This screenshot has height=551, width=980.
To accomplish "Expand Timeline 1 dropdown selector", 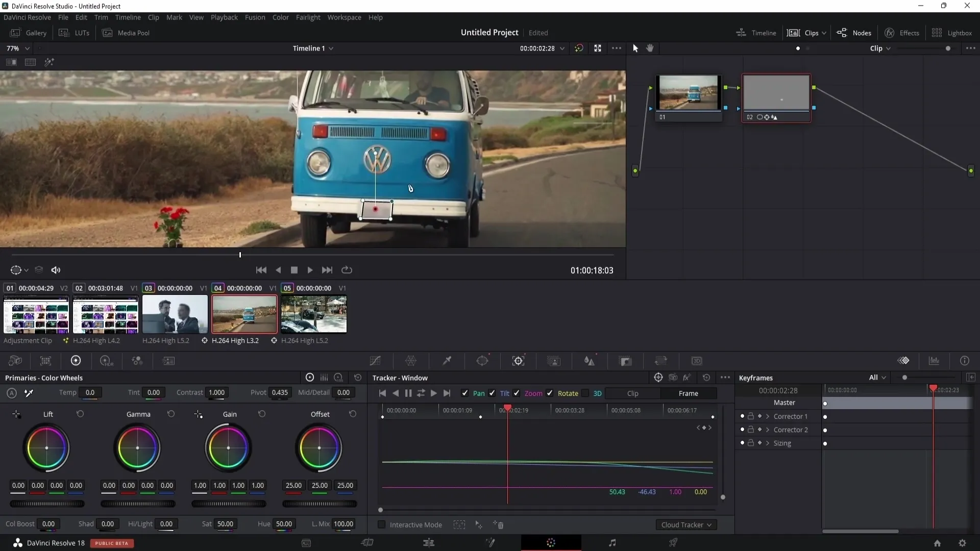I will [x=332, y=48].
